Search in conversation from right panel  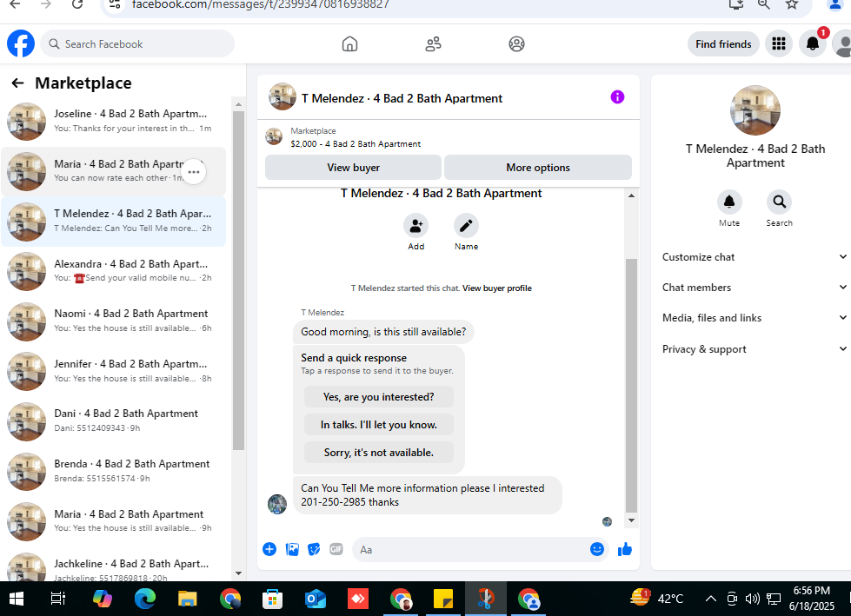pos(780,202)
